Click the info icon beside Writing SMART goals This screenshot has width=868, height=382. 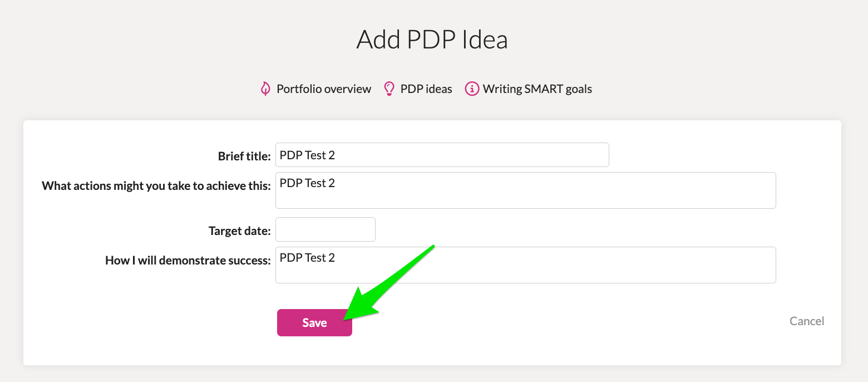click(472, 89)
